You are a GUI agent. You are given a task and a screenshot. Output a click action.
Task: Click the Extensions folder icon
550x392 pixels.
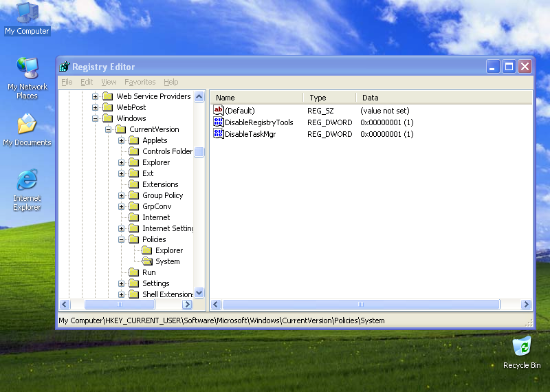(133, 184)
